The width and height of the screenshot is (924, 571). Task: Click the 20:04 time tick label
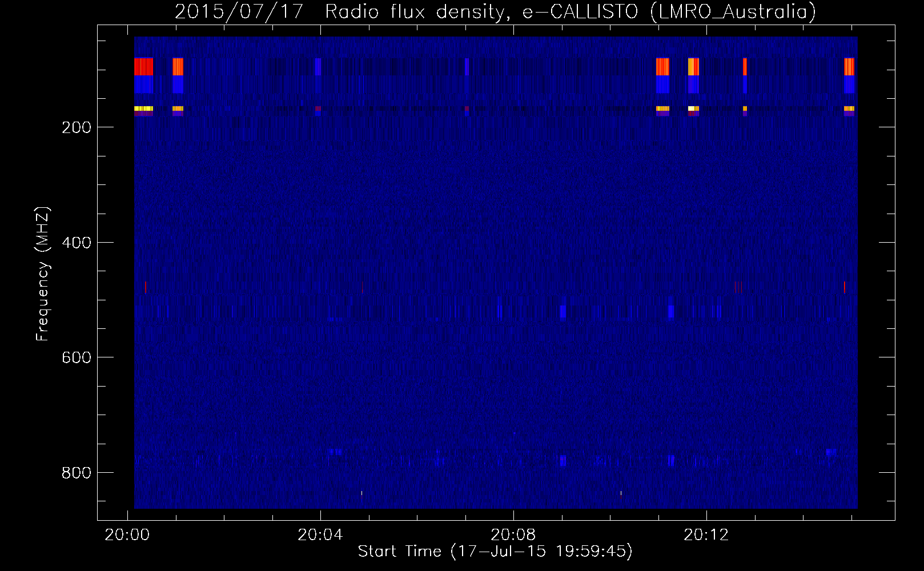[x=320, y=535]
